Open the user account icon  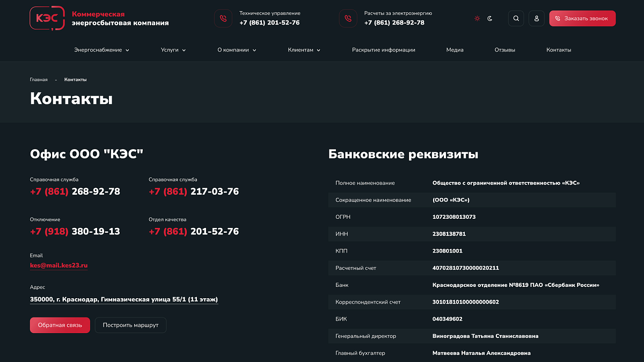tap(537, 18)
